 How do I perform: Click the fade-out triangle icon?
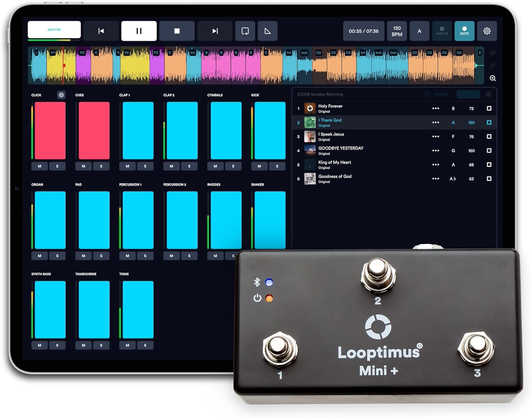(268, 31)
